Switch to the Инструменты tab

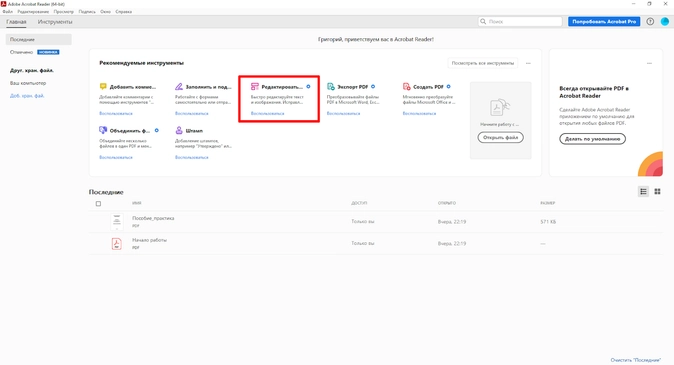[55, 21]
